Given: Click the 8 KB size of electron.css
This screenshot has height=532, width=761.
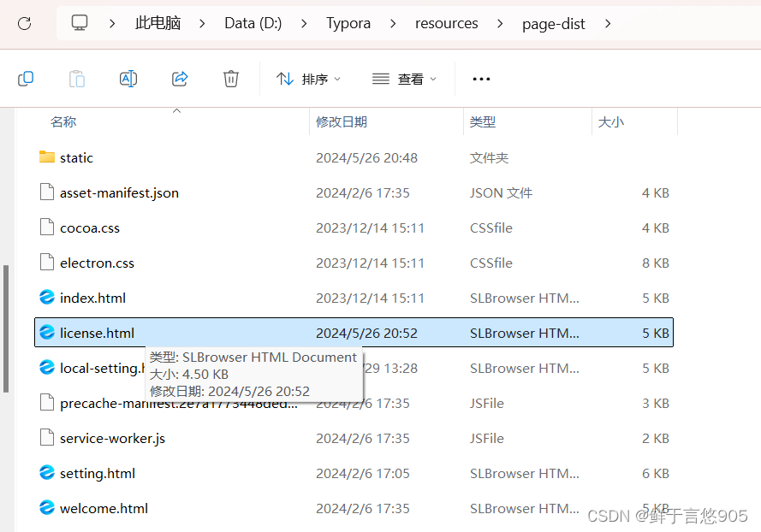Looking at the screenshot, I should coord(656,263).
